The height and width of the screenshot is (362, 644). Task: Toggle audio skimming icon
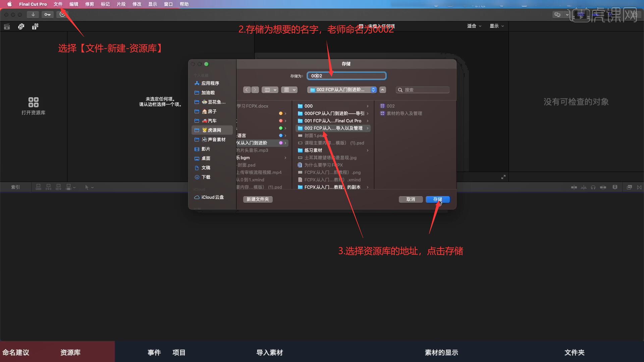(584, 187)
